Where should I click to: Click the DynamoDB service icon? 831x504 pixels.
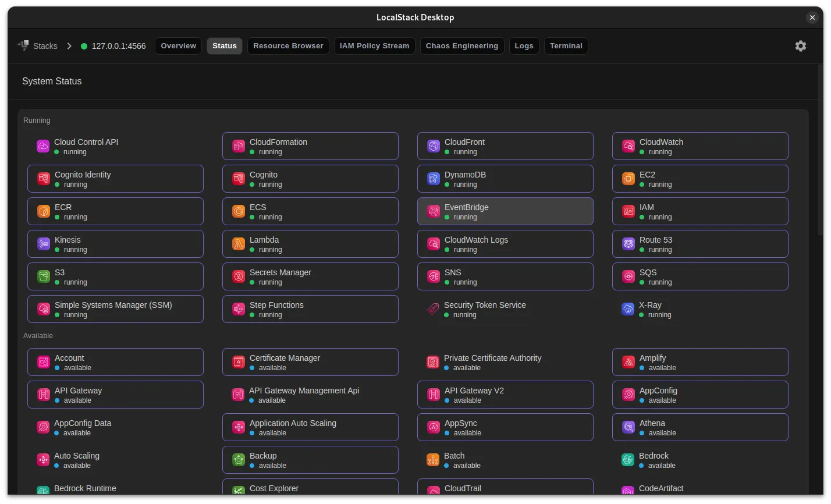pyautogui.click(x=433, y=179)
